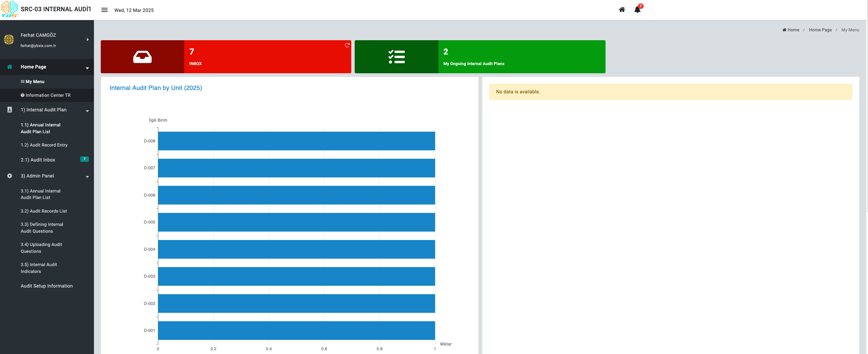
Task: Collapse the 1) Internal Audit Plan section
Action: click(87, 111)
